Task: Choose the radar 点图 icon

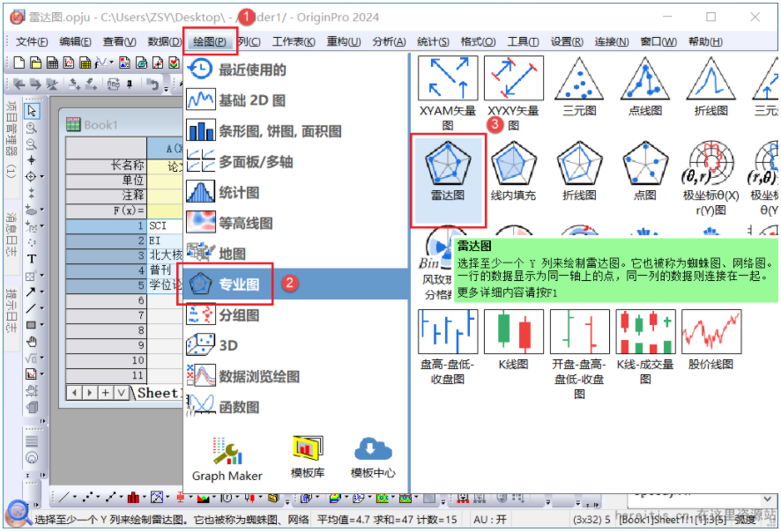Action: pyautogui.click(x=645, y=172)
